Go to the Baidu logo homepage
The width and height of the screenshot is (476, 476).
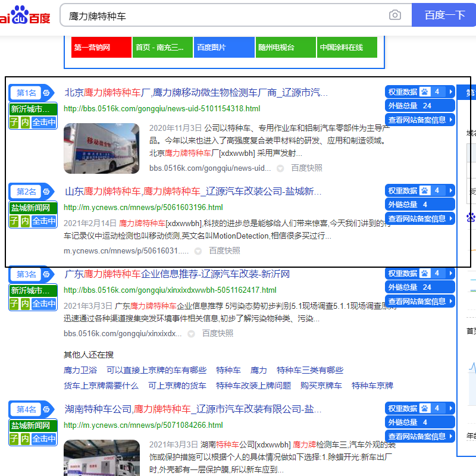(25, 15)
